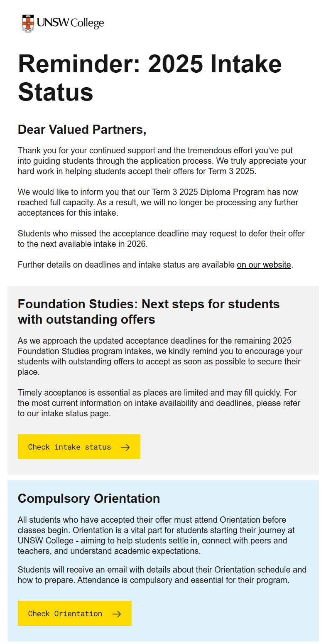Click the "Further details on deadlines" sentence

pos(156,265)
